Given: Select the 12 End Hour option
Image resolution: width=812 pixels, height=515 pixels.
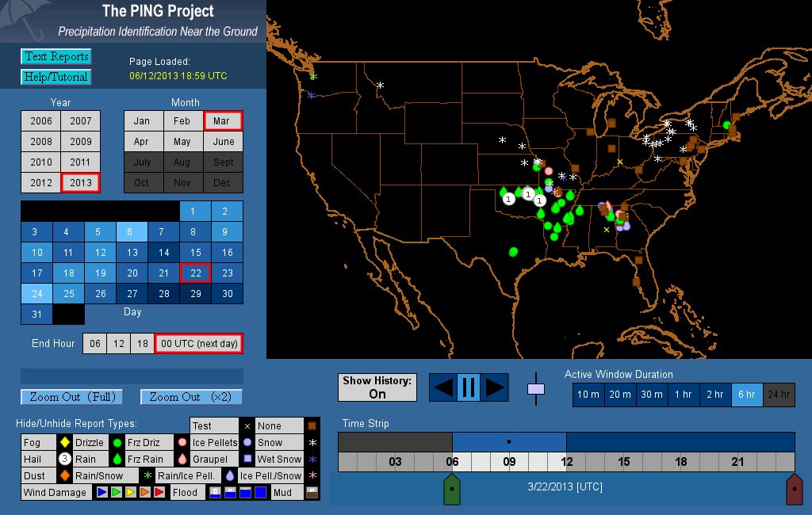Looking at the screenshot, I should [118, 343].
